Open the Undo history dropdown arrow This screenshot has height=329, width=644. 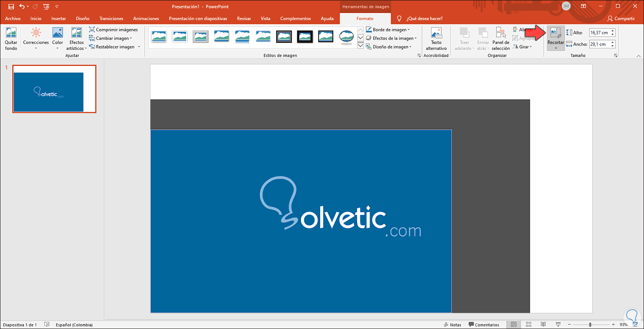(x=28, y=6)
